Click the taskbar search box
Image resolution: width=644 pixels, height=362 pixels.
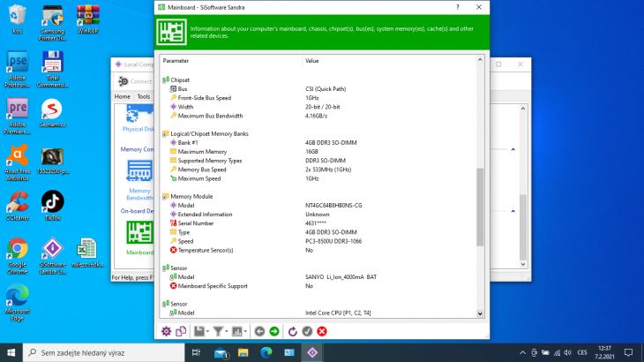click(x=104, y=352)
